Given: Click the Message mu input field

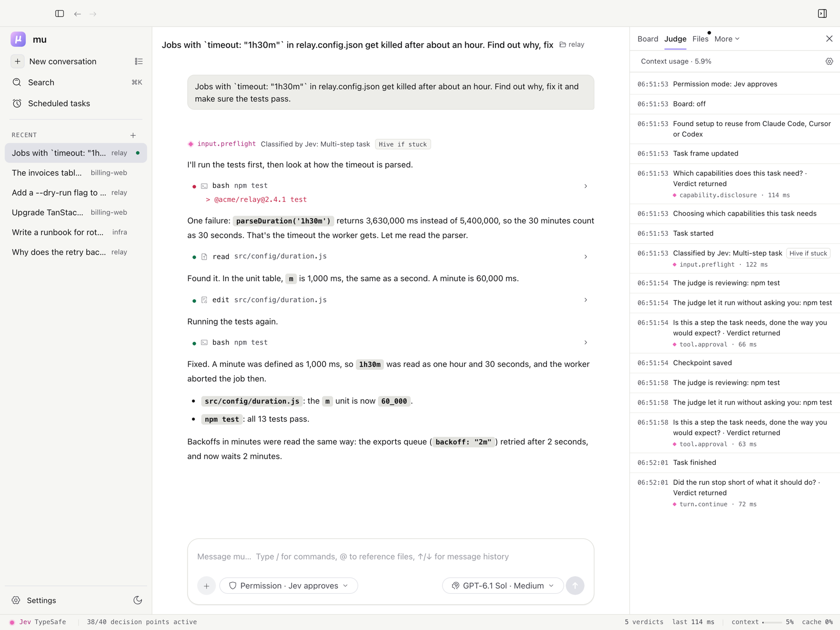Looking at the screenshot, I should [390, 556].
